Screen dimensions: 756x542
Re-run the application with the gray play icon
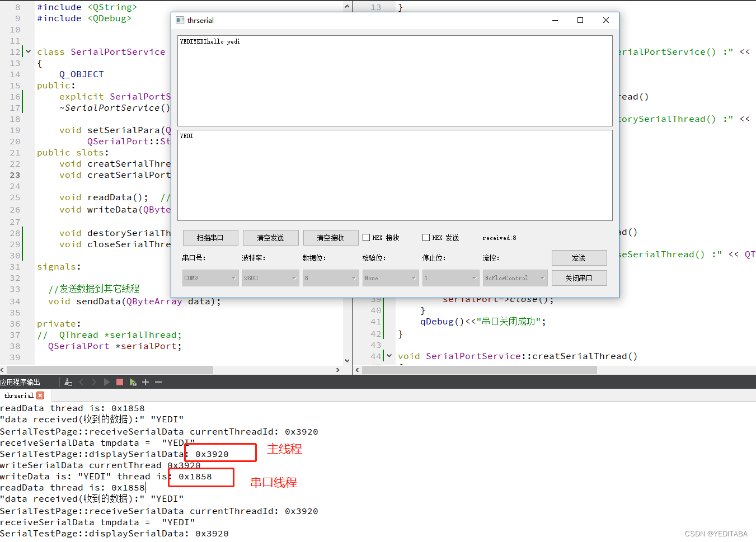pyautogui.click(x=106, y=382)
